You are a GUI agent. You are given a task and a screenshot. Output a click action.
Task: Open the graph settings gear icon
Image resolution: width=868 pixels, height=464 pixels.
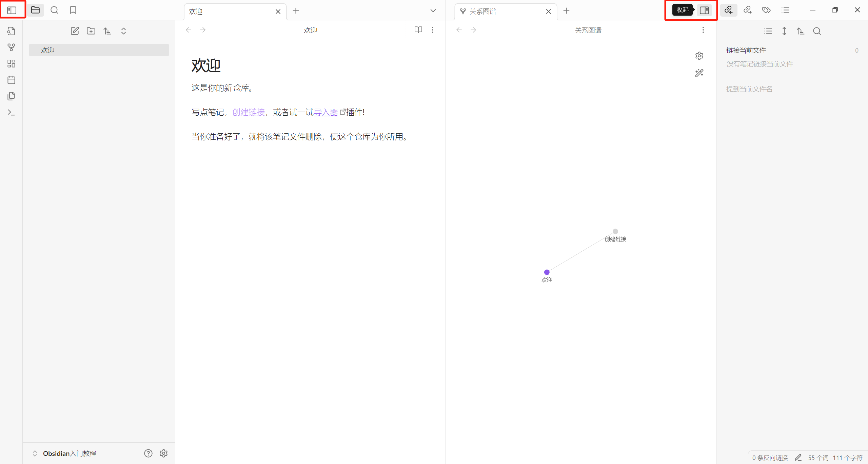click(x=699, y=56)
